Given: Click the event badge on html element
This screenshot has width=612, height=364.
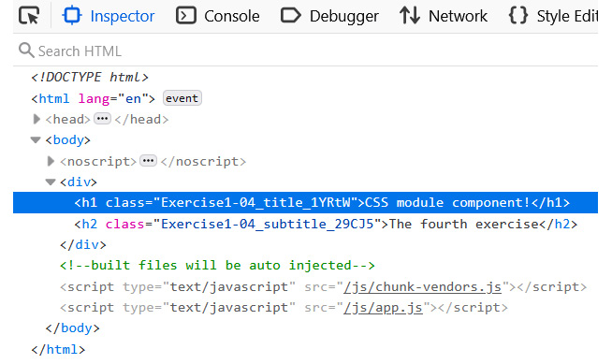Looking at the screenshot, I should click(x=182, y=98).
